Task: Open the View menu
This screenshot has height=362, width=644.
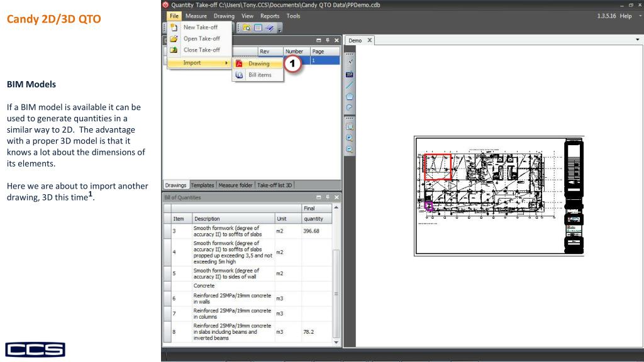Action: tap(247, 16)
